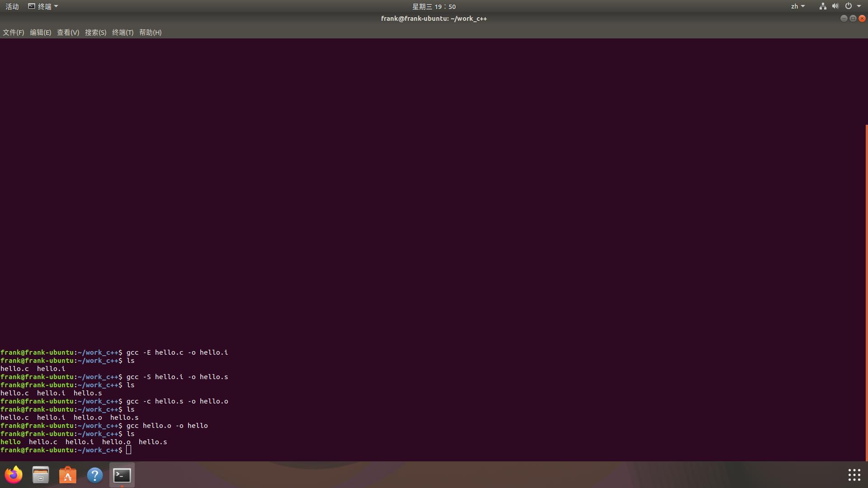The height and width of the screenshot is (488, 868).
Task: Open Ubuntu Software center icon
Action: [68, 475]
